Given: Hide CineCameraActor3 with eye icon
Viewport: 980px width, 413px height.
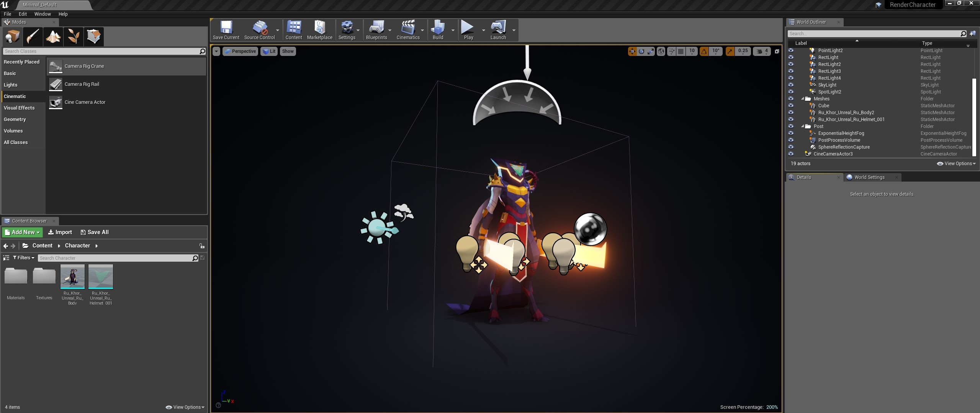Looking at the screenshot, I should [791, 154].
